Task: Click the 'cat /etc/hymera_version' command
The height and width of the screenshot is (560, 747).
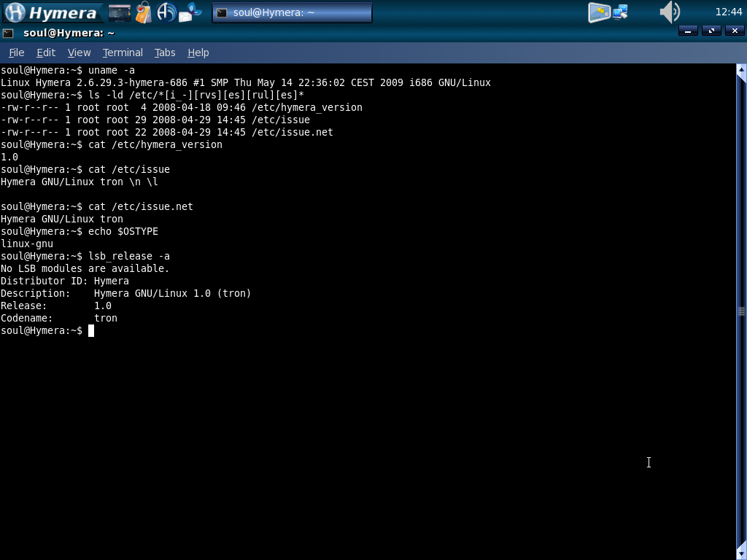Action: (155, 145)
